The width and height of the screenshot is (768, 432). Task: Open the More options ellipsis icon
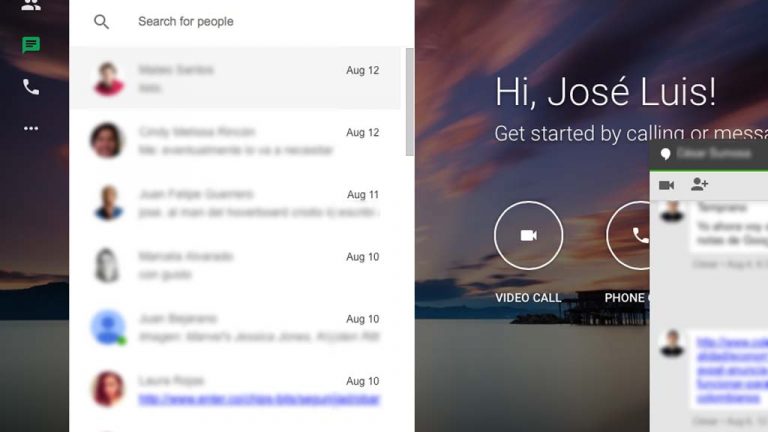coord(31,128)
